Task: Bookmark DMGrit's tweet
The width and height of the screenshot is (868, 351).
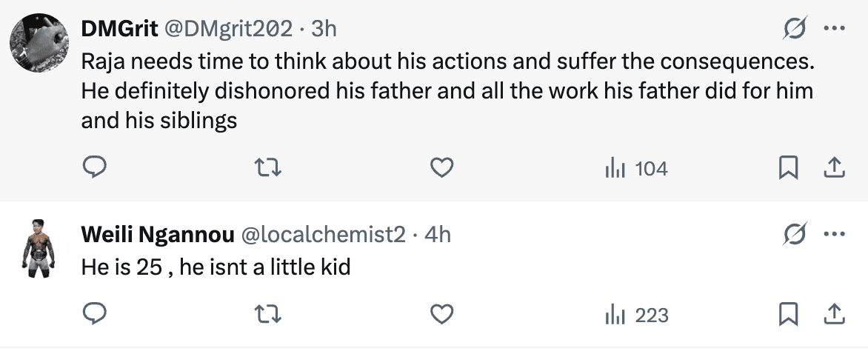Action: (787, 169)
